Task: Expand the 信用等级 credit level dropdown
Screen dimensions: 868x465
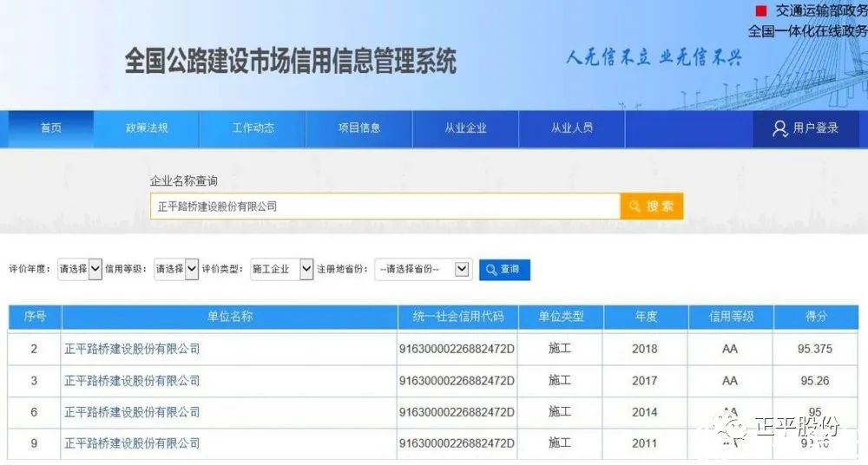Action: 176,270
